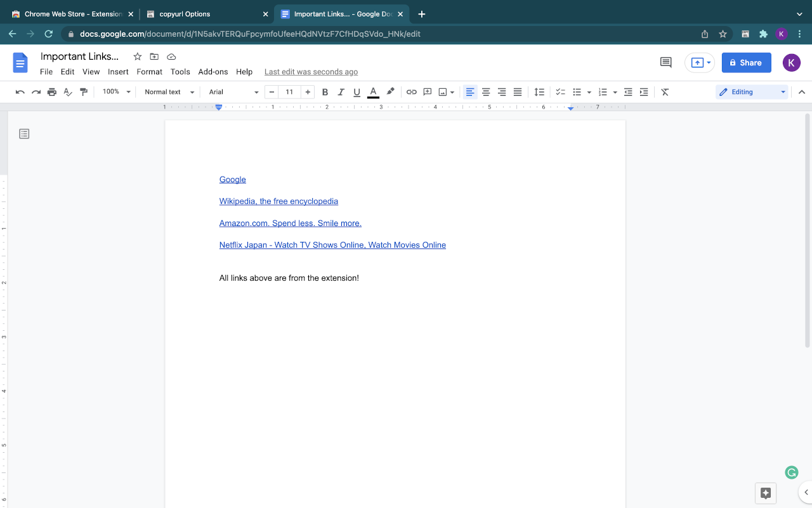Viewport: 812px width, 508px height.
Task: Click the Clear formatting icon
Action: 665,92
